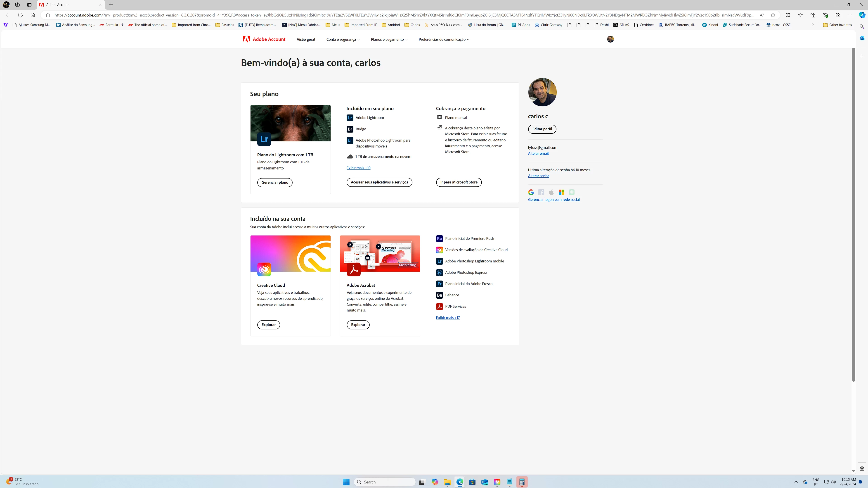Select the Visão geral tab
This screenshot has height=488, width=868.
tap(306, 39)
